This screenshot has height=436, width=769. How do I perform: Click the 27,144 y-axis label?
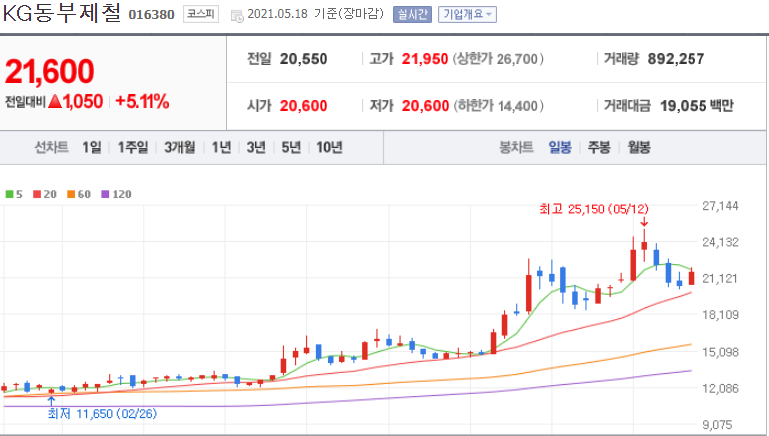click(720, 206)
